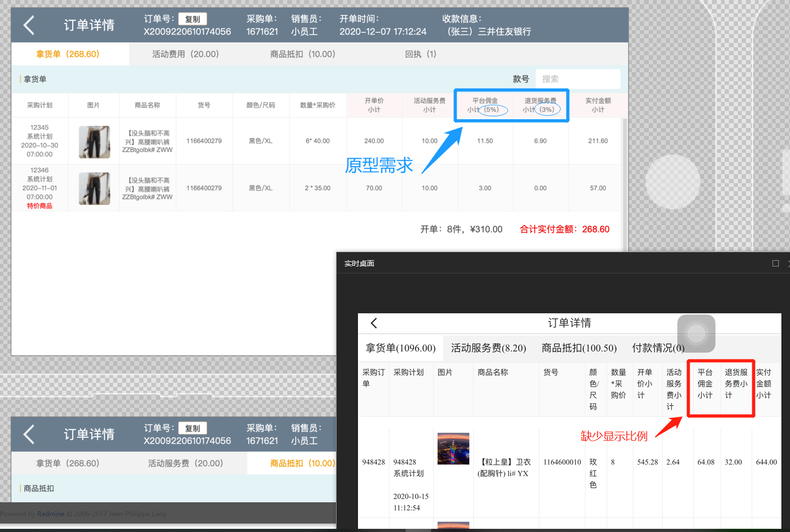Screen dimensions: 790x532
Task: Select order number X2009220610174056 in top header
Action: pyautogui.click(x=187, y=32)
